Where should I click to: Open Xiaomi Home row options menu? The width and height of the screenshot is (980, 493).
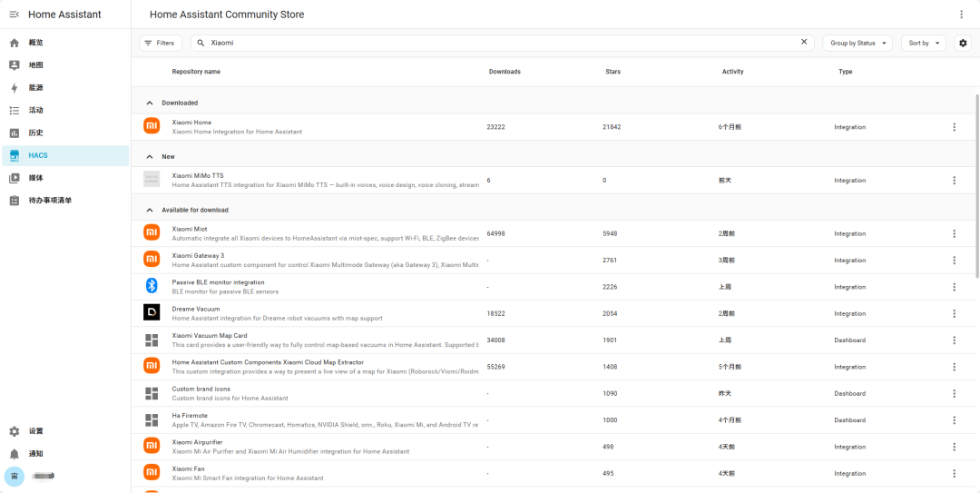pos(954,127)
